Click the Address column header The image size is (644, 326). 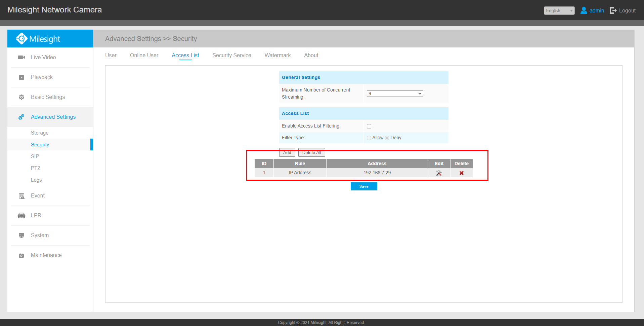377,164
